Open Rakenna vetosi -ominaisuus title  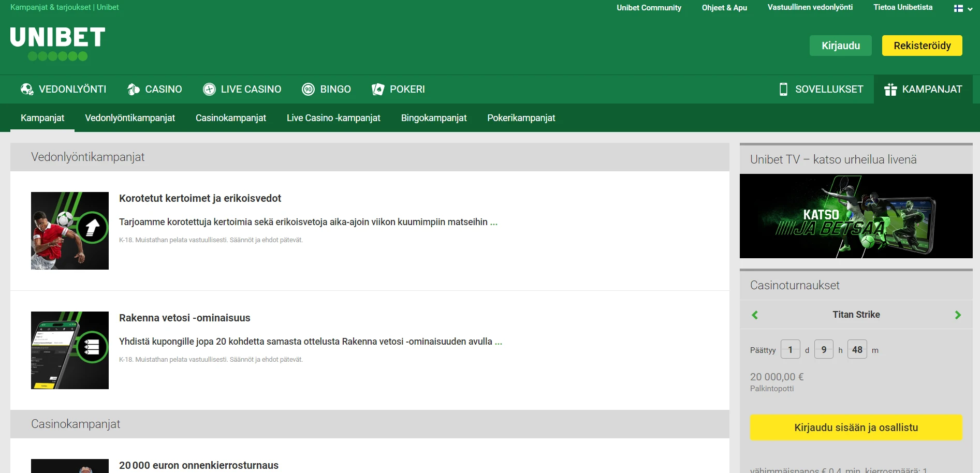coord(185,318)
